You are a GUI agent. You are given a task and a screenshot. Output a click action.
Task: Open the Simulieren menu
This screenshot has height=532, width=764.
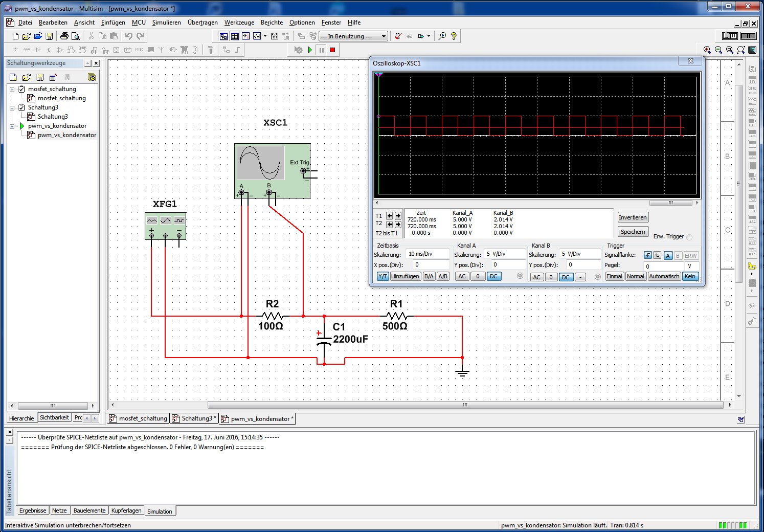pos(166,23)
